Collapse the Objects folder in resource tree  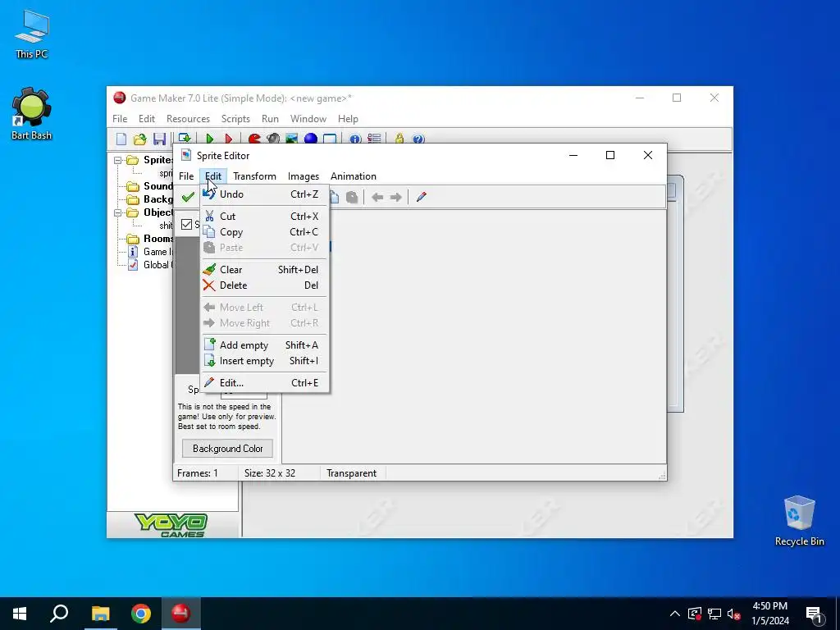(117, 212)
